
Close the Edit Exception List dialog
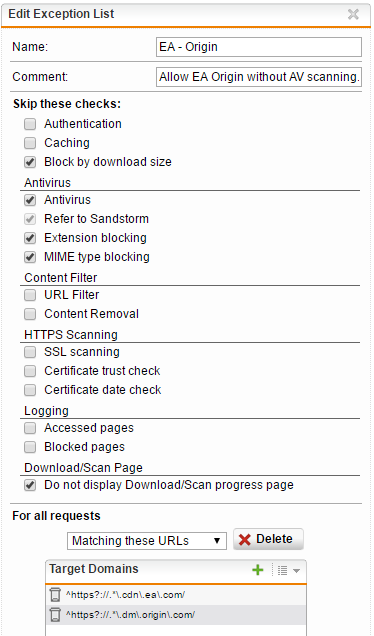353,14
